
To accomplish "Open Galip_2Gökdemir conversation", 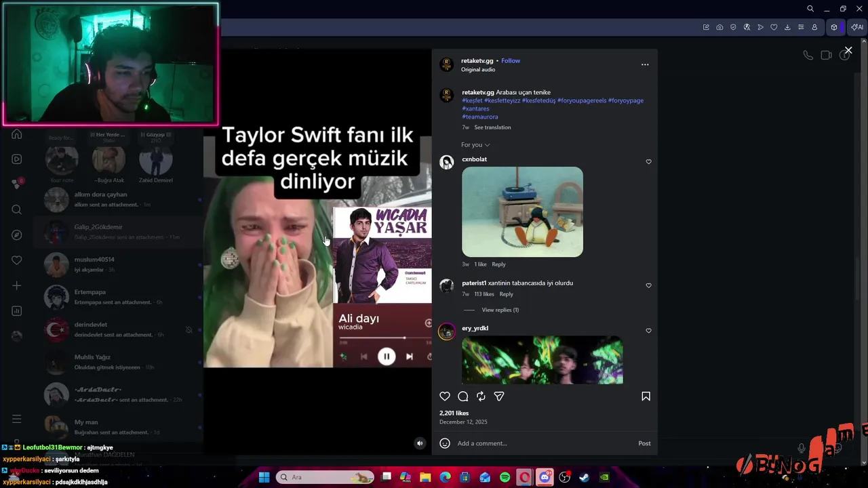I will pos(119,232).
